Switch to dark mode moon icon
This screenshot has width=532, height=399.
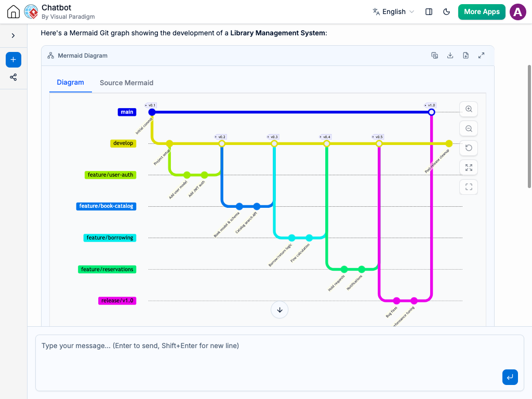point(446,11)
